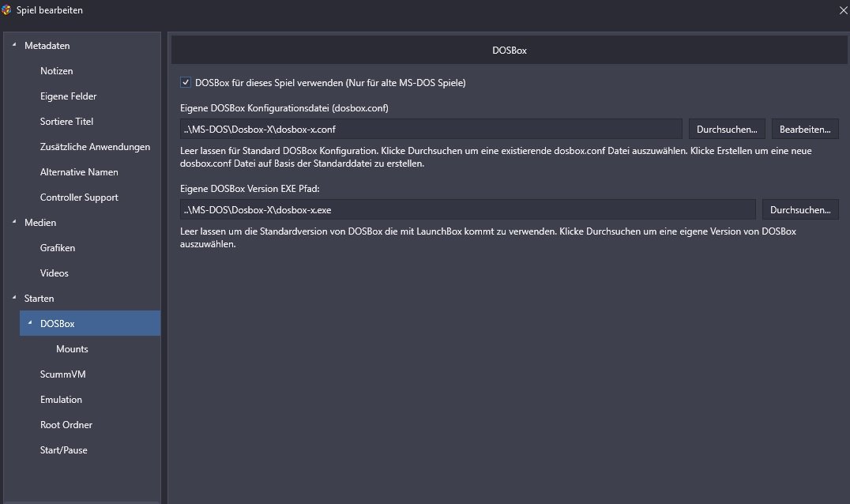The image size is (850, 504).
Task: Close the Spiel bearbeiten dialog
Action: pos(843,10)
